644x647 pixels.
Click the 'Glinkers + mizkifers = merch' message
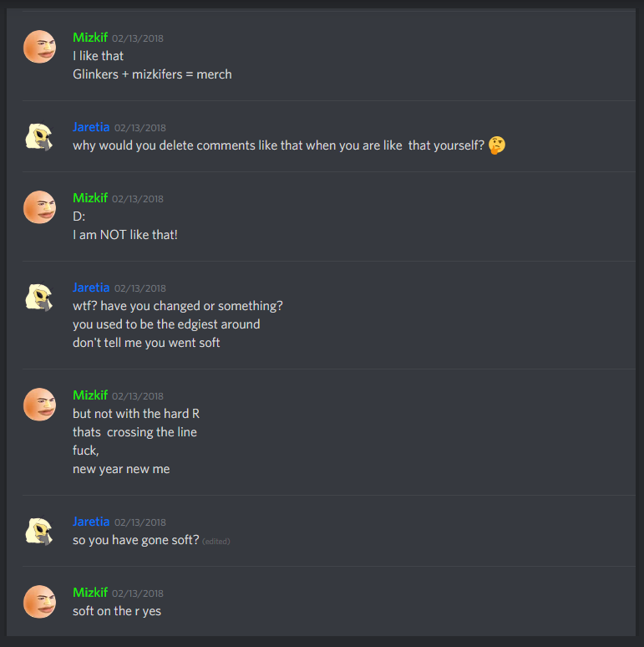(152, 74)
